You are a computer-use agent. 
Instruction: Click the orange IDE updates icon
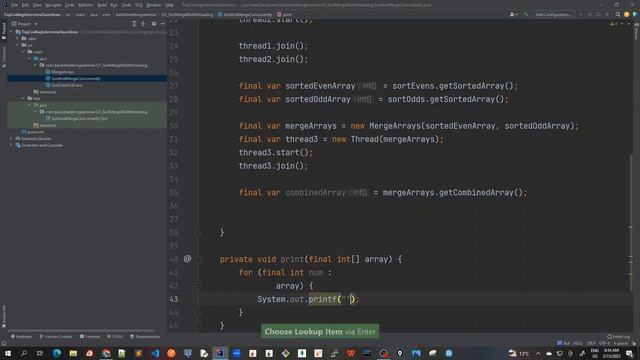[x=627, y=14]
